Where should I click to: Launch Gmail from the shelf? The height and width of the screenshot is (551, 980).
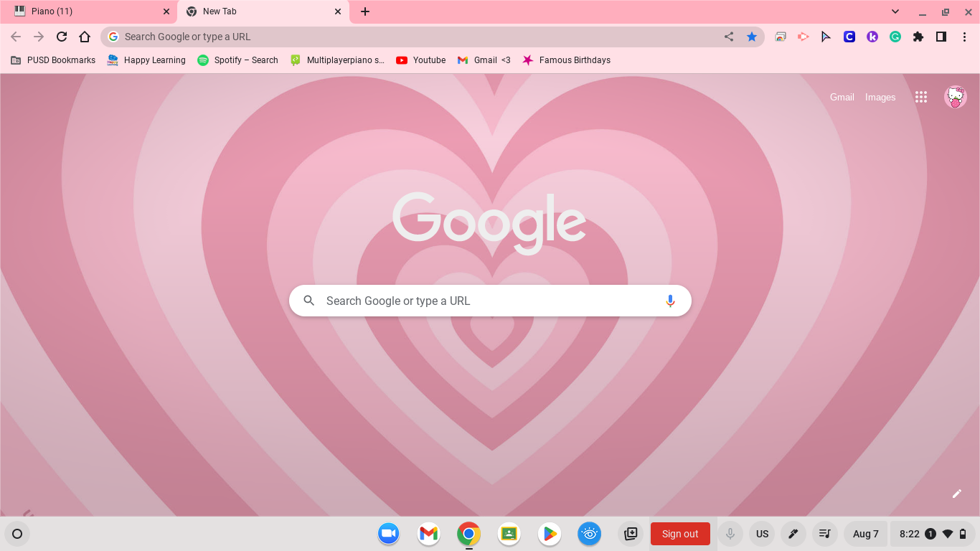point(428,534)
